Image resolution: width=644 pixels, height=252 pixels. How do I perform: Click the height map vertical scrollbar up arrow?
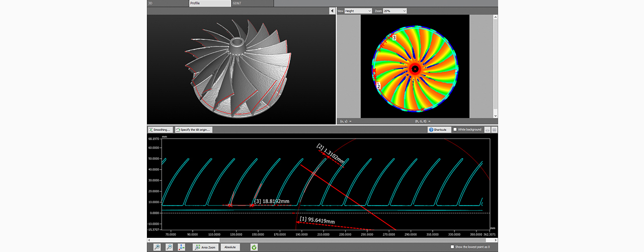pos(496,16)
